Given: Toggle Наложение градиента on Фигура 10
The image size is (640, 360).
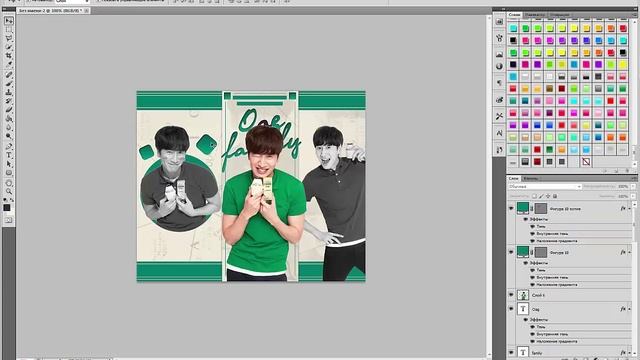Looking at the screenshot, I should [x=532, y=284].
